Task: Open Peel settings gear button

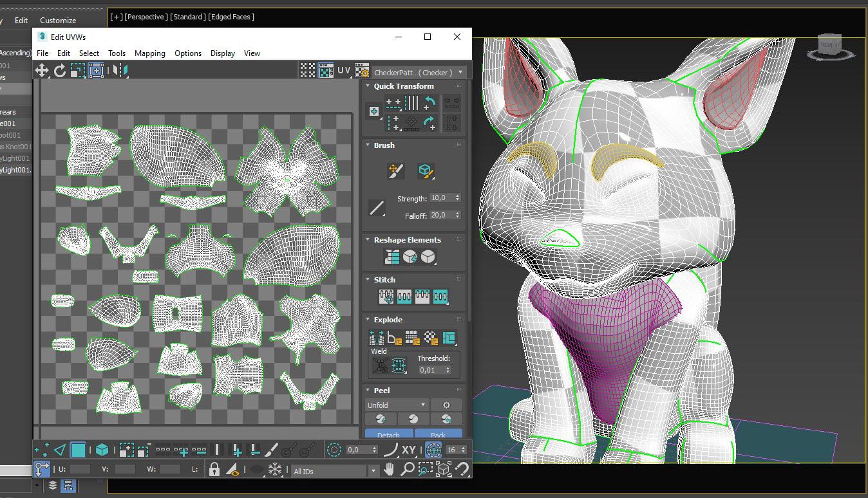Action: pos(446,405)
